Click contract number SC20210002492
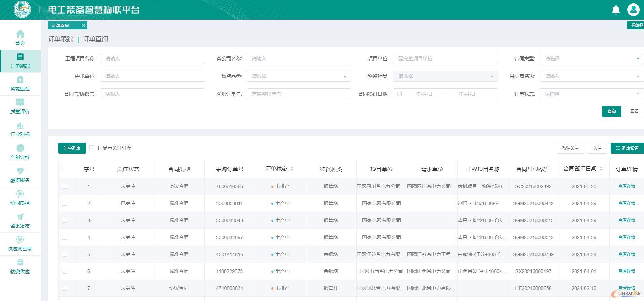This screenshot has width=644, height=301. tap(533, 186)
